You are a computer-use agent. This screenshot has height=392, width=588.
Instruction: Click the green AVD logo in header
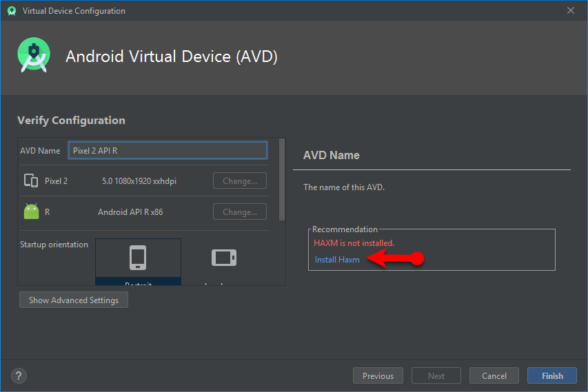[x=34, y=56]
